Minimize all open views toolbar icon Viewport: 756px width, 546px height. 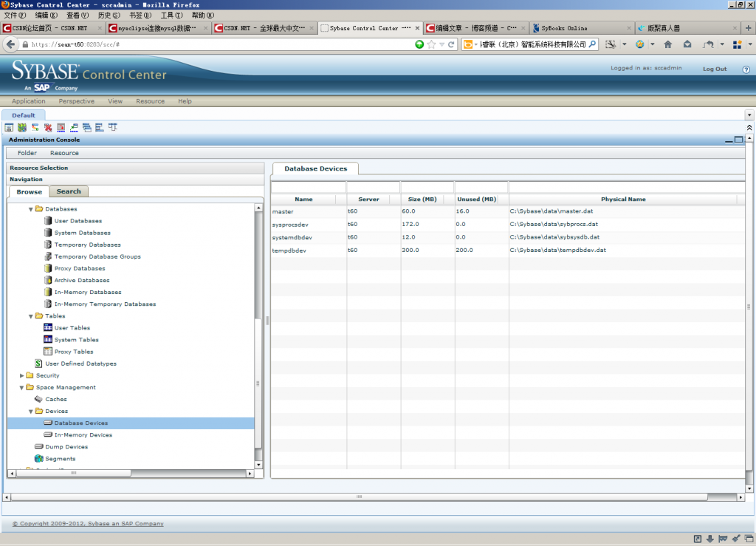click(x=61, y=127)
